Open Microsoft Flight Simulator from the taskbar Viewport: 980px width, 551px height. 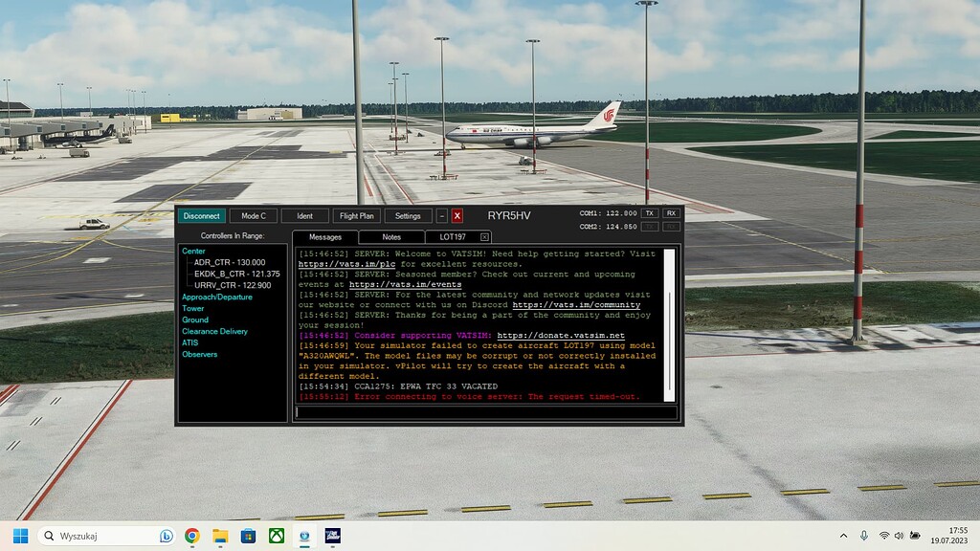(332, 536)
